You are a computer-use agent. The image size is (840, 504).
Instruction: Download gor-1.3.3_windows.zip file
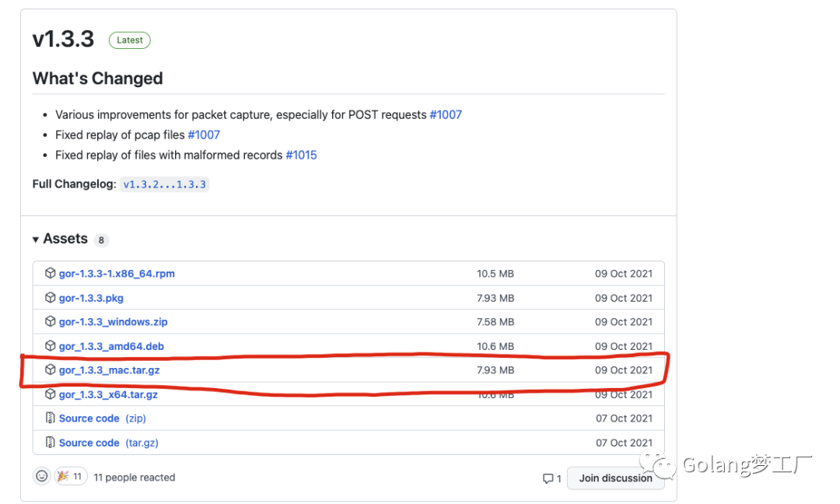(113, 322)
